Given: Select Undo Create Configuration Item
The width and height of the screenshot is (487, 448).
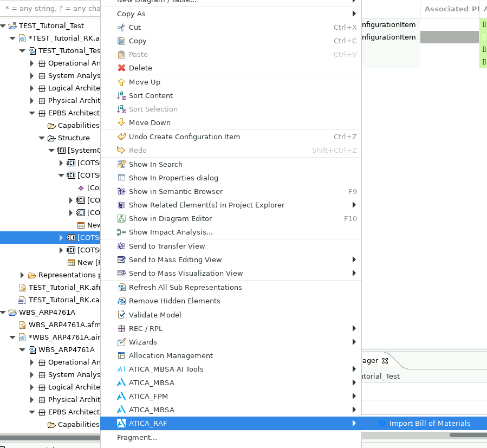Looking at the screenshot, I should click(231, 137).
